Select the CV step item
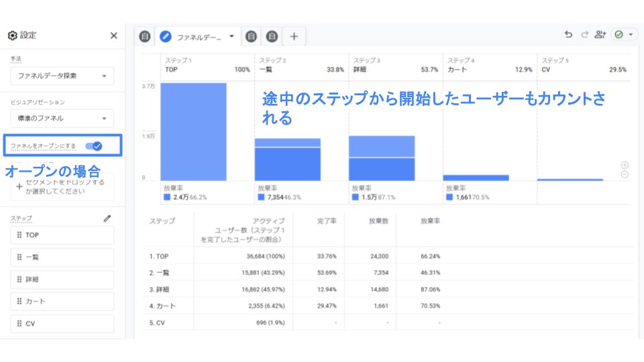The image size is (644, 362). pos(62,324)
